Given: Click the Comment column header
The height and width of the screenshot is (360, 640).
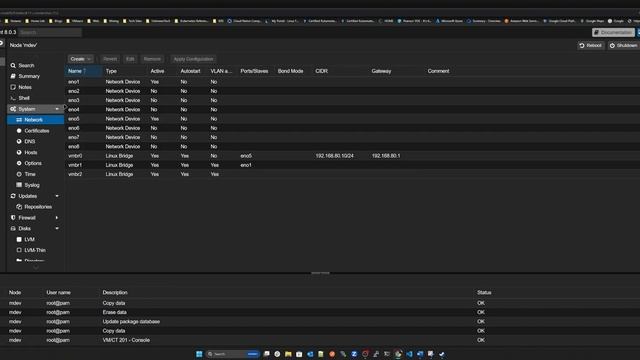Looking at the screenshot, I should tap(438, 71).
